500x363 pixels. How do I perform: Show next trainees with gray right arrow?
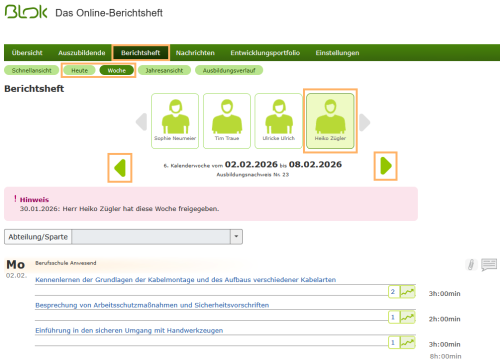365,122
